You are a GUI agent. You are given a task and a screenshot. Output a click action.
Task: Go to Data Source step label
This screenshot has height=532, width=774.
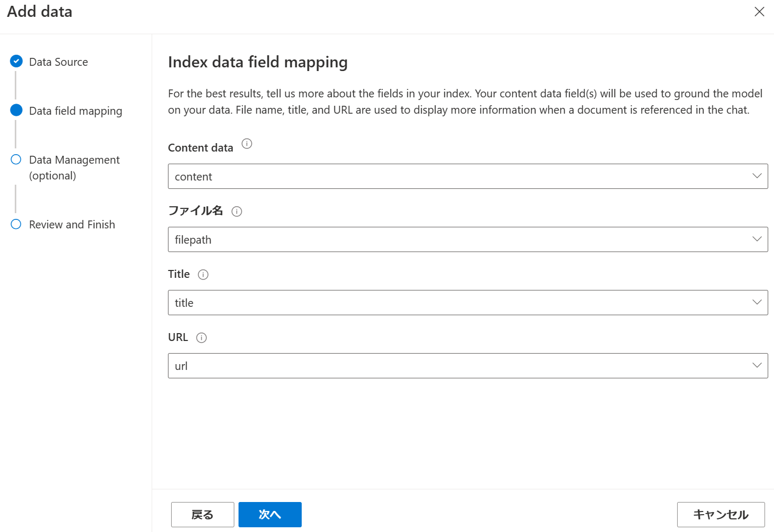pos(58,62)
